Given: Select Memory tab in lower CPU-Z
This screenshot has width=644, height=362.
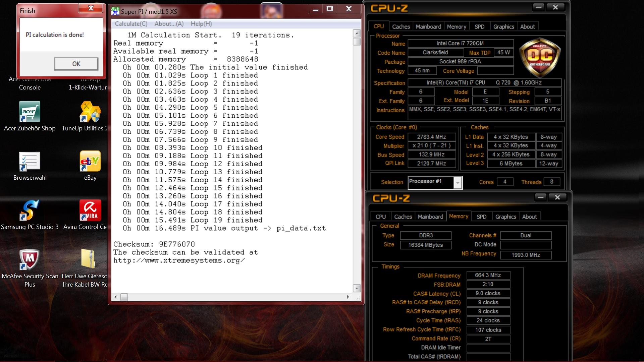Looking at the screenshot, I should coord(459,216).
